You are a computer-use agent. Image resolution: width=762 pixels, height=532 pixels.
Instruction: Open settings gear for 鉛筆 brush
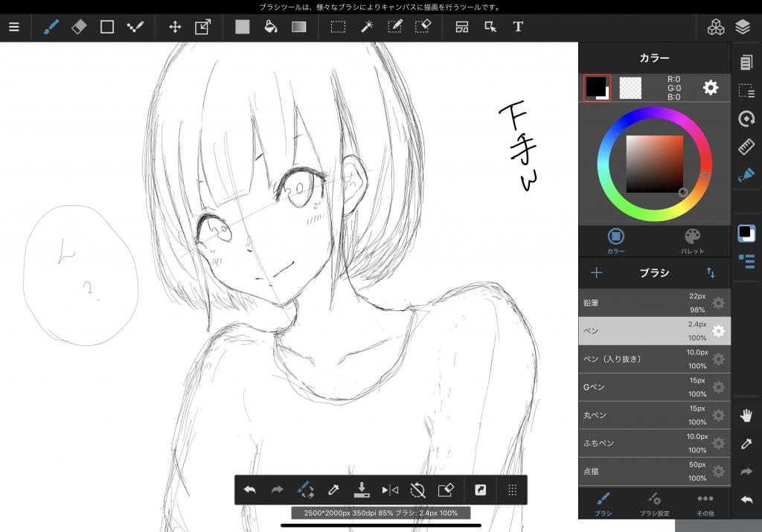click(718, 303)
